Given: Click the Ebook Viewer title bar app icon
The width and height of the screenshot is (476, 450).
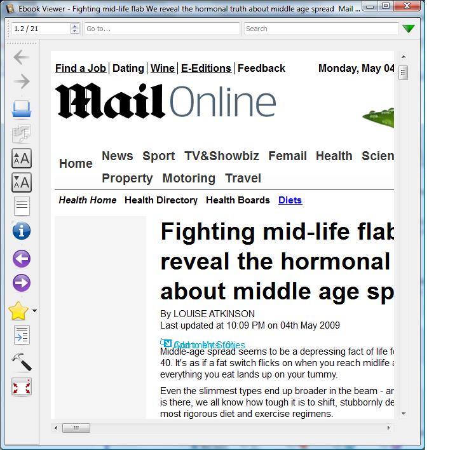Looking at the screenshot, I should pos(10,8).
